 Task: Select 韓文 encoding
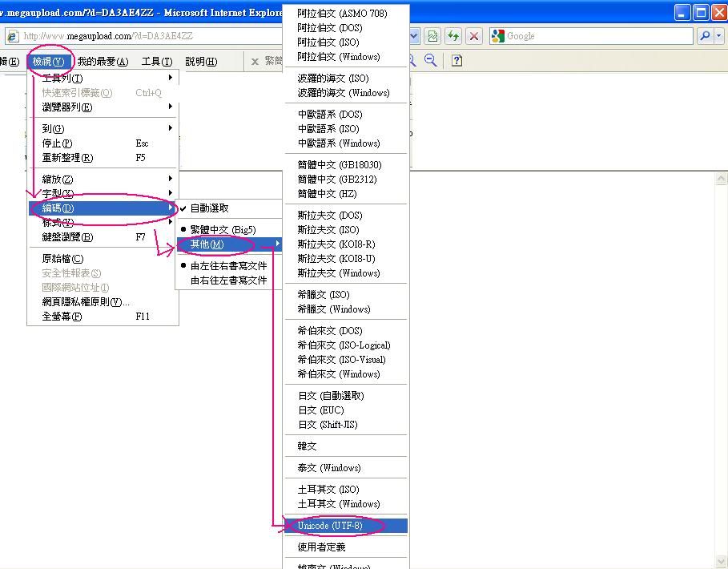[346, 446]
